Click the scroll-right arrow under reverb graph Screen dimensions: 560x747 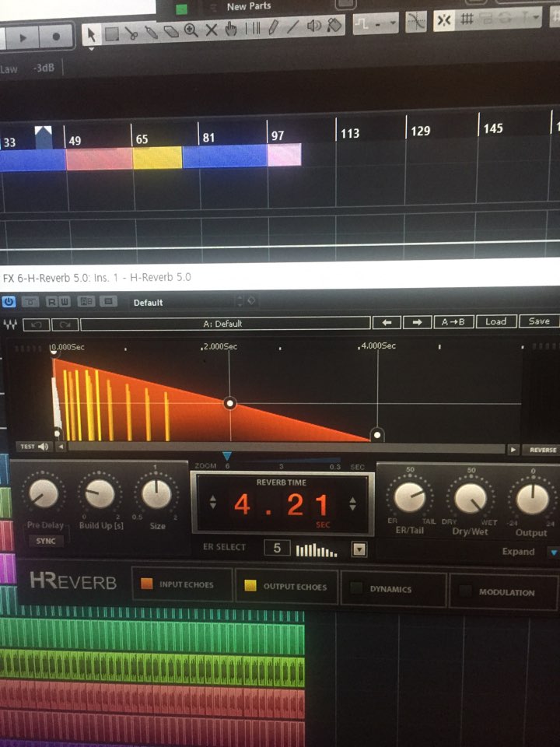(x=513, y=449)
